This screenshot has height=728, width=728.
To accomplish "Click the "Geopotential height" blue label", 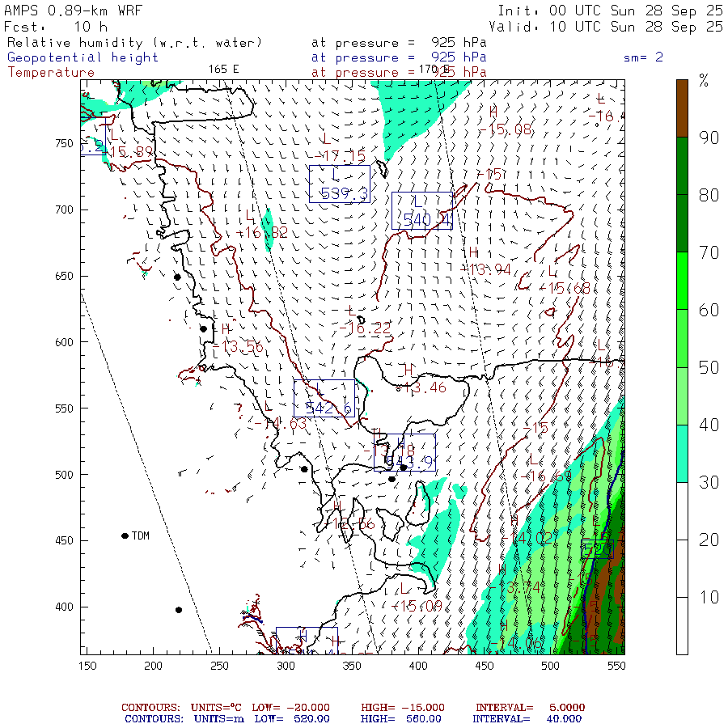I will [83, 57].
